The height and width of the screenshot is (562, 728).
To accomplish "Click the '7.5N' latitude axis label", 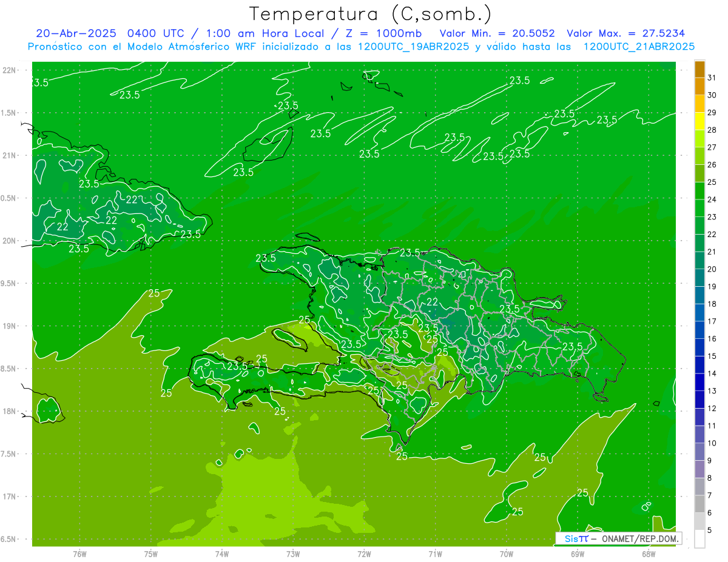I will 10,453.
